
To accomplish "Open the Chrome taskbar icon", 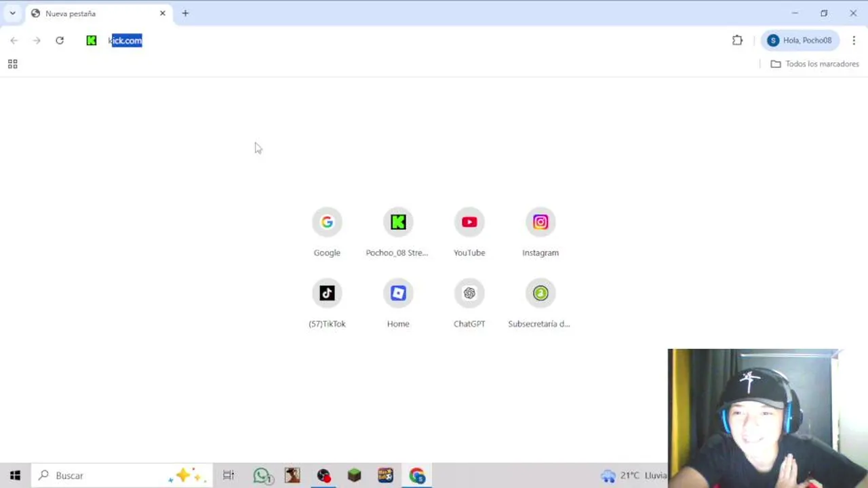I will pos(417,476).
